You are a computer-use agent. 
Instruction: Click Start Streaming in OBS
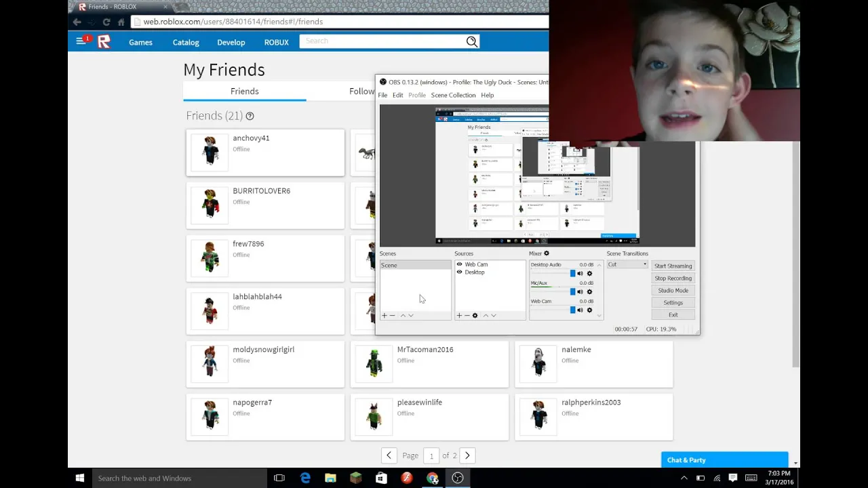coord(673,266)
